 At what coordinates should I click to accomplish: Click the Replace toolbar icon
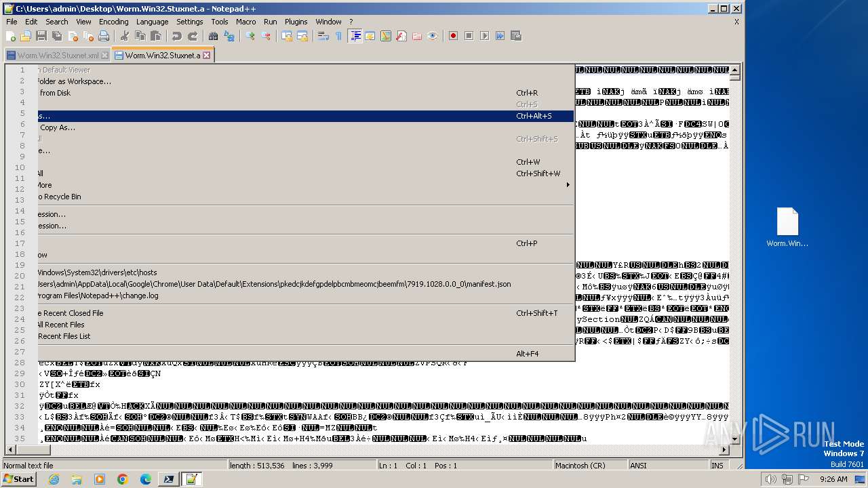[229, 36]
